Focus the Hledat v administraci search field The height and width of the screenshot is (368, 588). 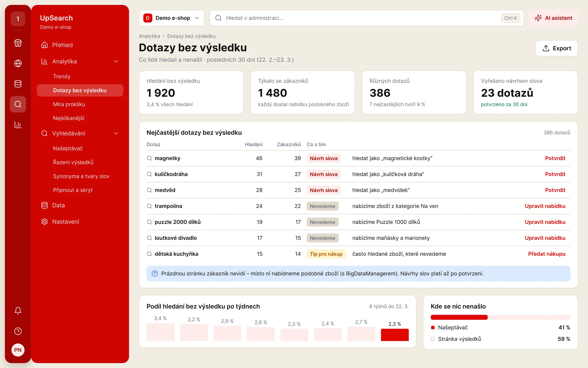point(367,18)
